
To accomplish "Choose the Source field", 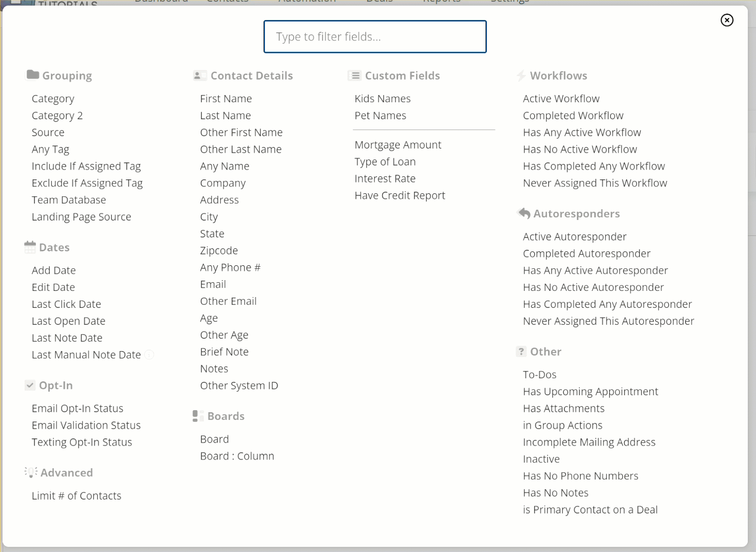I will [x=48, y=133].
